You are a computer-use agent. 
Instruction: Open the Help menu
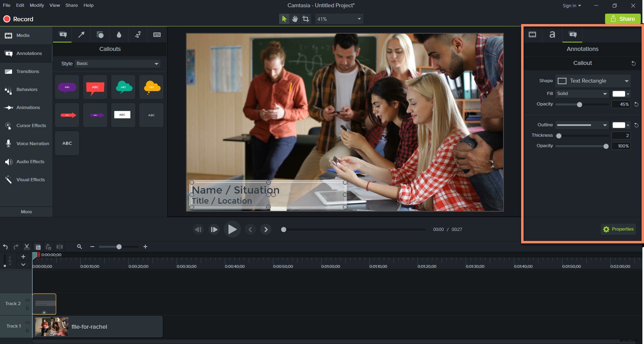[88, 5]
